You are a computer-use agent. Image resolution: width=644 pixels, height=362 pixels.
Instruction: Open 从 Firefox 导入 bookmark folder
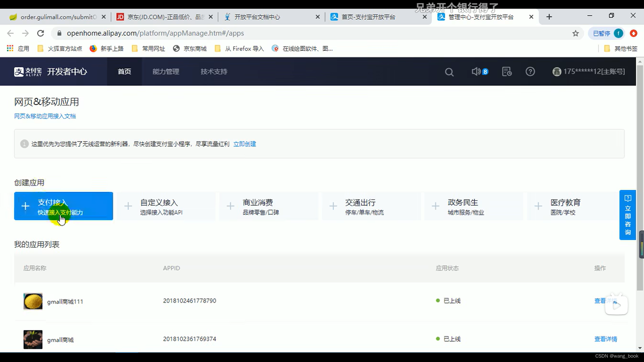239,49
